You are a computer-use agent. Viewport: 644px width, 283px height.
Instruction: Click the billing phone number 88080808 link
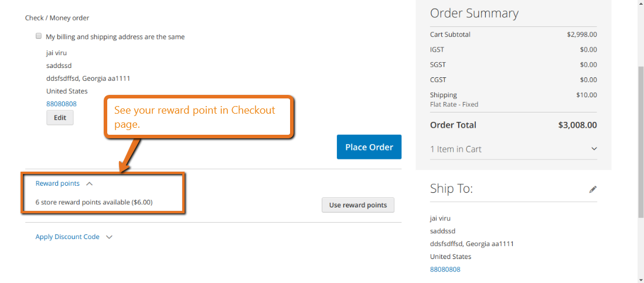point(61,104)
